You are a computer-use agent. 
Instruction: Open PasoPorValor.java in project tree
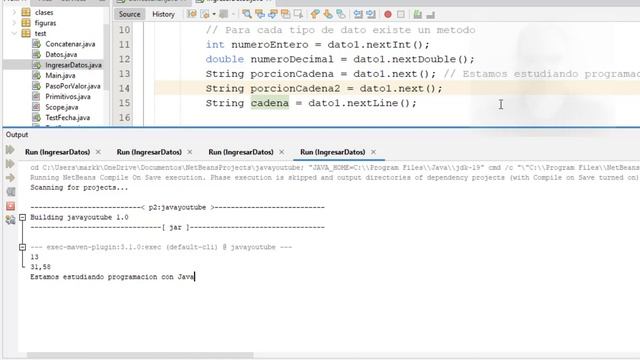coord(73,86)
